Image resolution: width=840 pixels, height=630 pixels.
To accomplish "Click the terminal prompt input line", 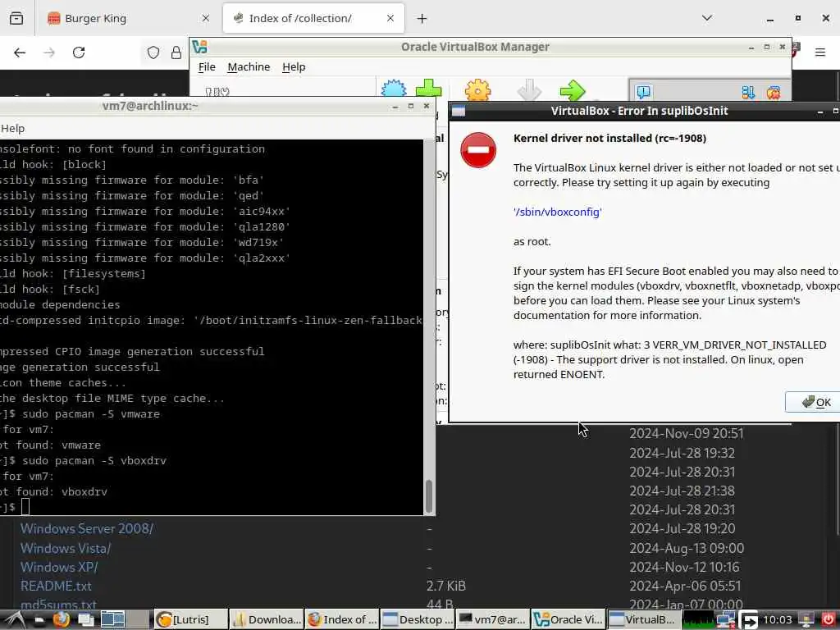I will (212, 507).
